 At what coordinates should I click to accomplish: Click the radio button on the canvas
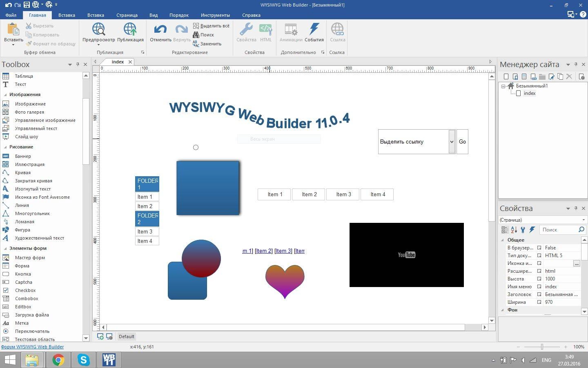click(196, 147)
